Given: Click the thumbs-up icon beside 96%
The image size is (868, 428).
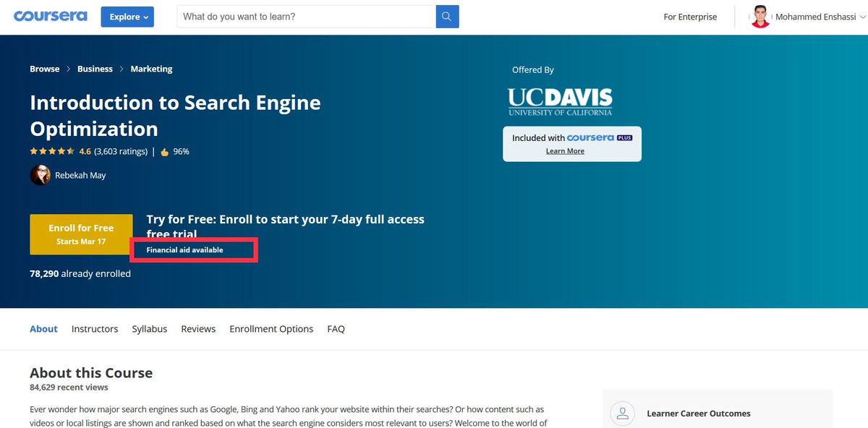Looking at the screenshot, I should (164, 152).
